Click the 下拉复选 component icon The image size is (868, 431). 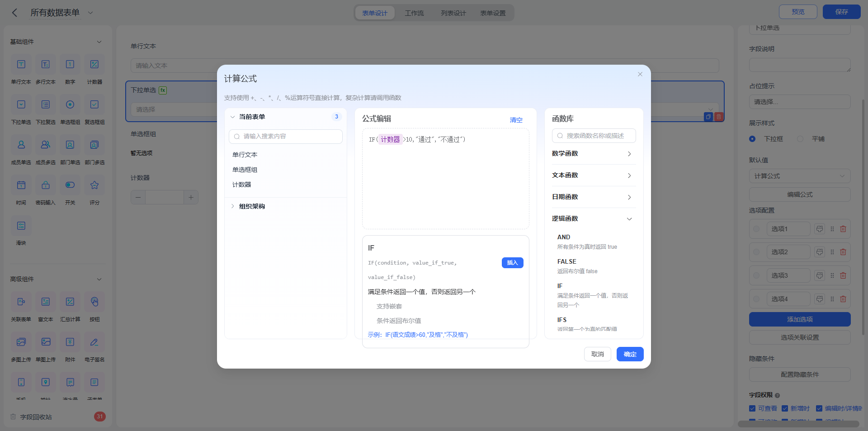click(46, 104)
